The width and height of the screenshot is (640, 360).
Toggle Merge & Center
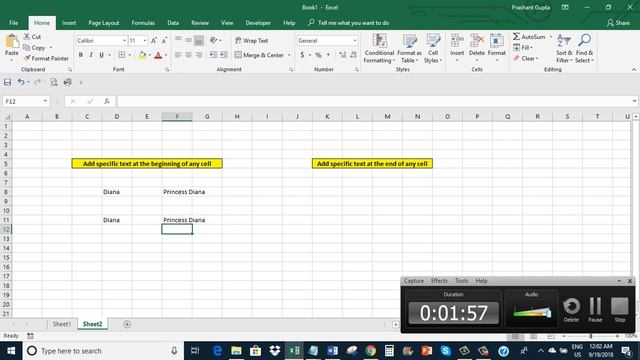click(x=260, y=55)
